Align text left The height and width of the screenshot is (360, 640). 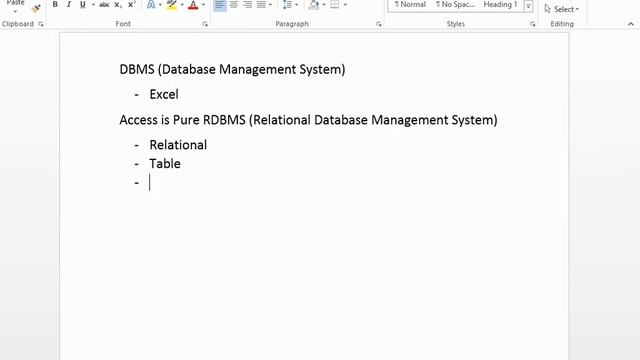220,4
